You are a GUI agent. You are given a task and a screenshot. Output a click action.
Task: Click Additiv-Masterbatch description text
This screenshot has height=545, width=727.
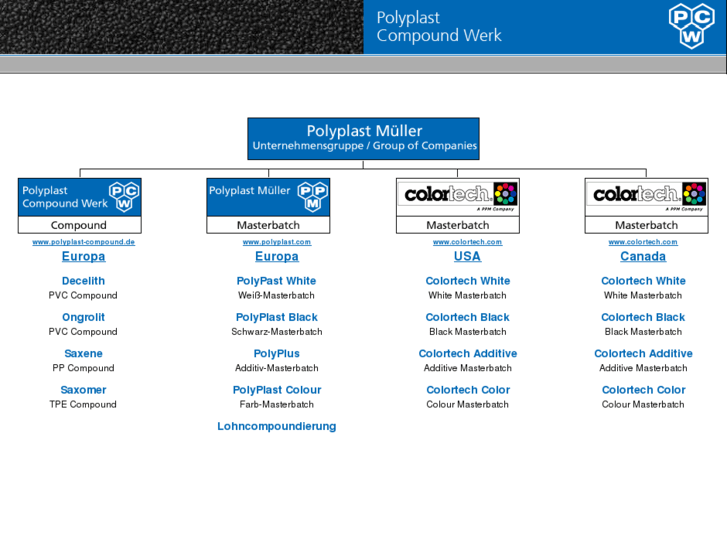277,368
